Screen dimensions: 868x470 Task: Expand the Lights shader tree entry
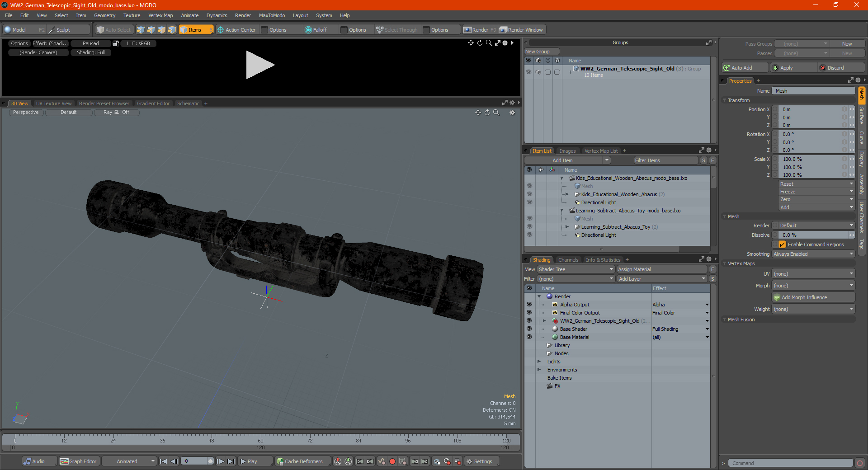[x=539, y=362]
